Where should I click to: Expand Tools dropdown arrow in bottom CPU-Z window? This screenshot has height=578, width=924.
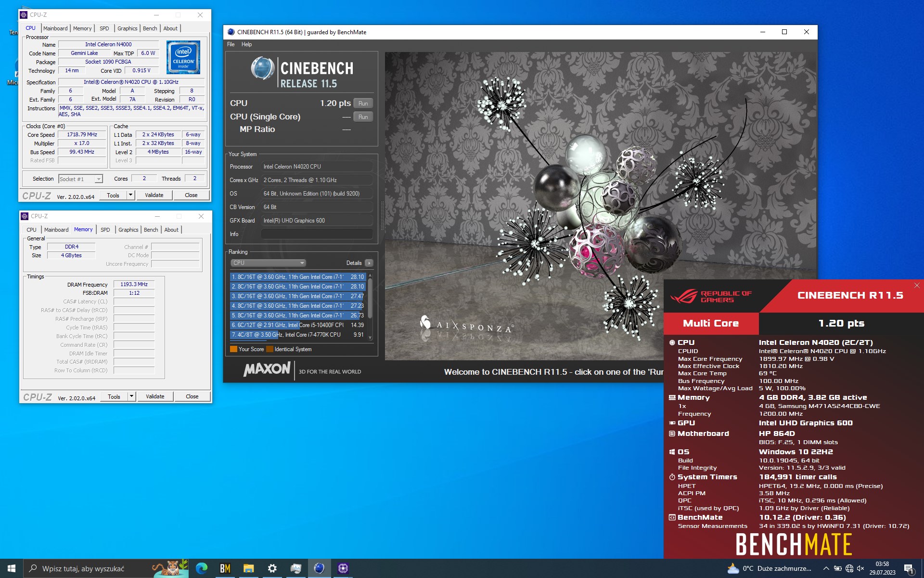pyautogui.click(x=131, y=396)
